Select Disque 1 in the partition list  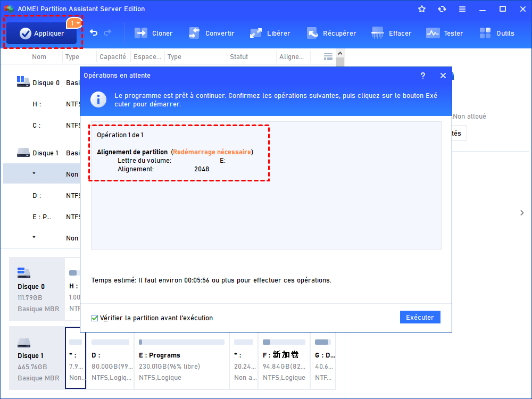41,153
